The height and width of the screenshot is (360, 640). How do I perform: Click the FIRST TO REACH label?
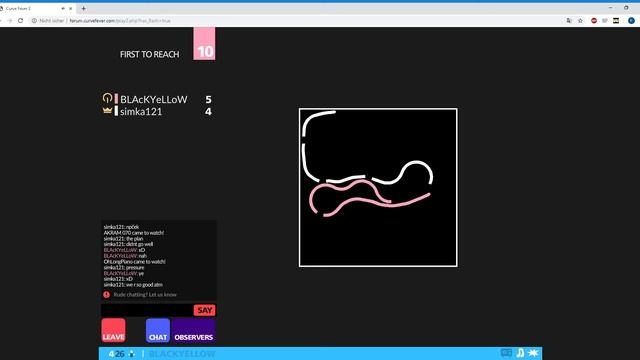pos(149,54)
